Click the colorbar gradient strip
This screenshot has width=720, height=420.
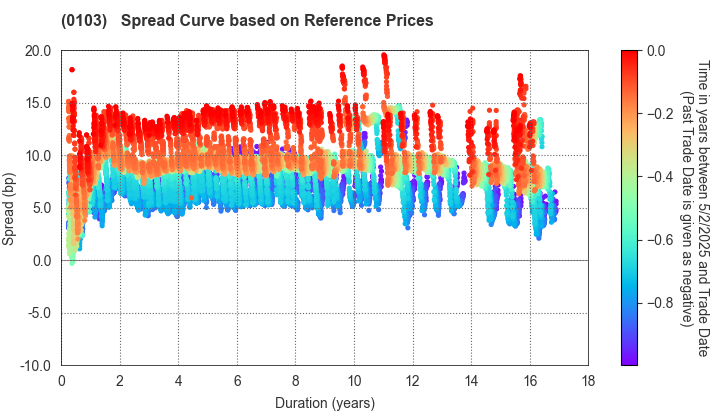pos(629,208)
